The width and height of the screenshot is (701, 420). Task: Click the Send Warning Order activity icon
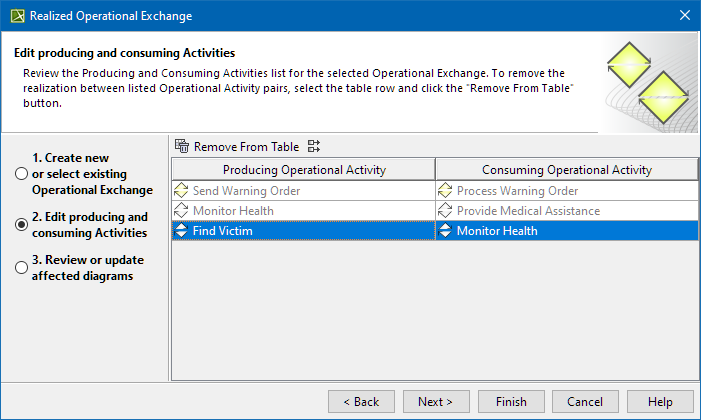[181, 190]
